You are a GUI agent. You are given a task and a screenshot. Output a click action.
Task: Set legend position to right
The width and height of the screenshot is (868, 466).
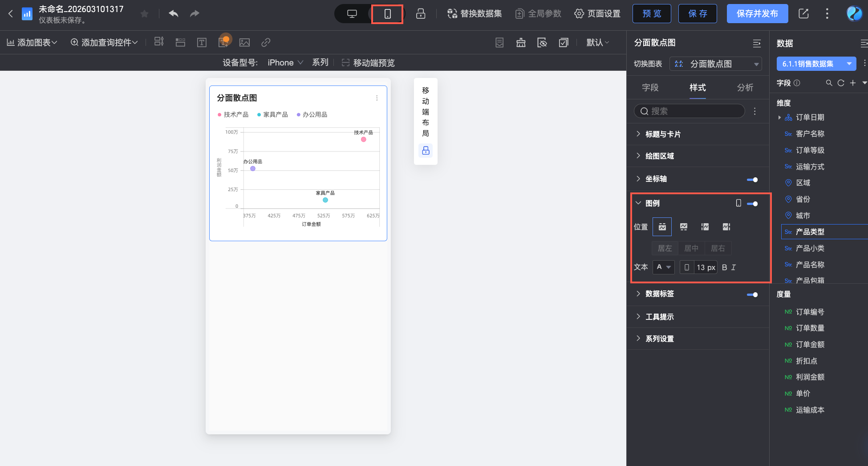[726, 227]
